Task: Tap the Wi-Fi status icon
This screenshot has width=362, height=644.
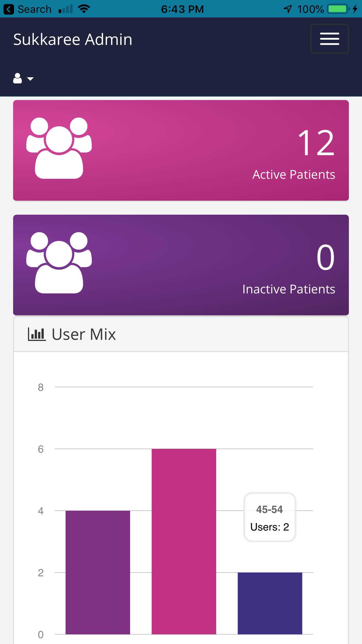Action: tap(84, 9)
